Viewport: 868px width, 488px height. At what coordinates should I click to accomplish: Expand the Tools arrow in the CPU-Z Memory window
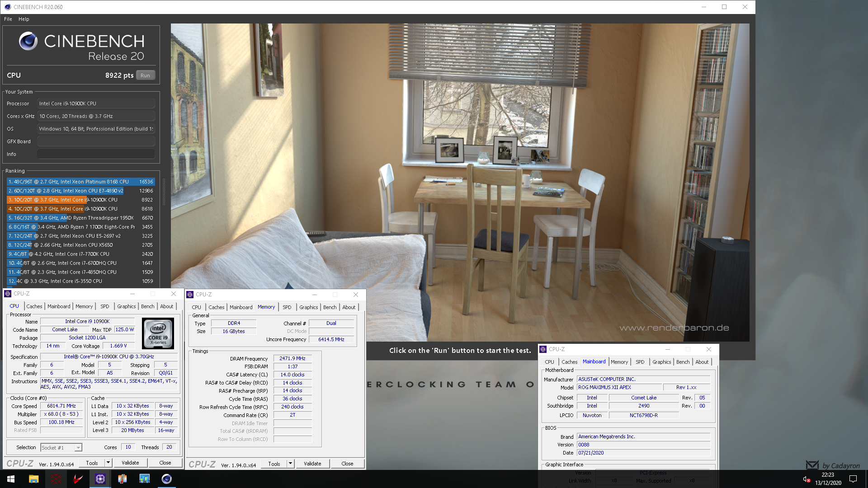coord(290,464)
